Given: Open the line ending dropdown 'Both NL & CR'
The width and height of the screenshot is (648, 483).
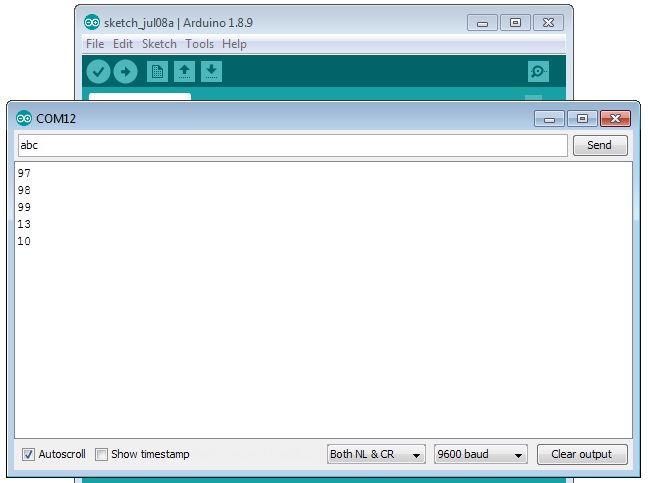Looking at the screenshot, I should pyautogui.click(x=376, y=454).
